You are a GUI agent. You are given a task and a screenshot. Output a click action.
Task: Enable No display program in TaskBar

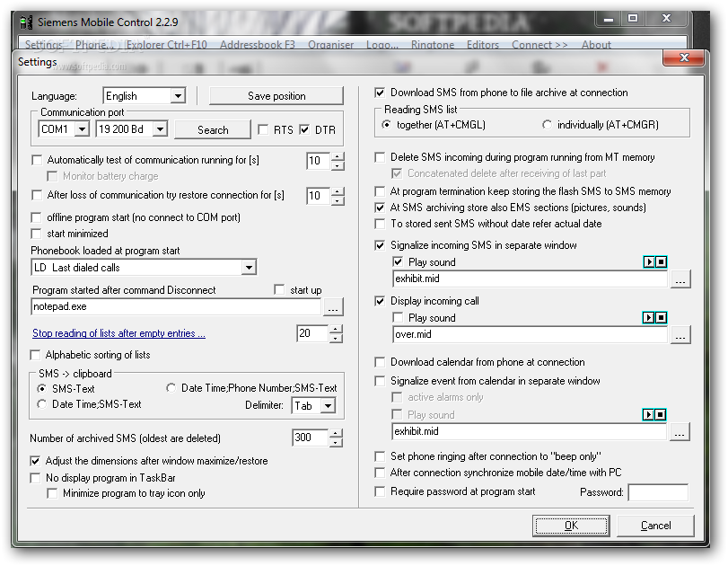[x=35, y=478]
